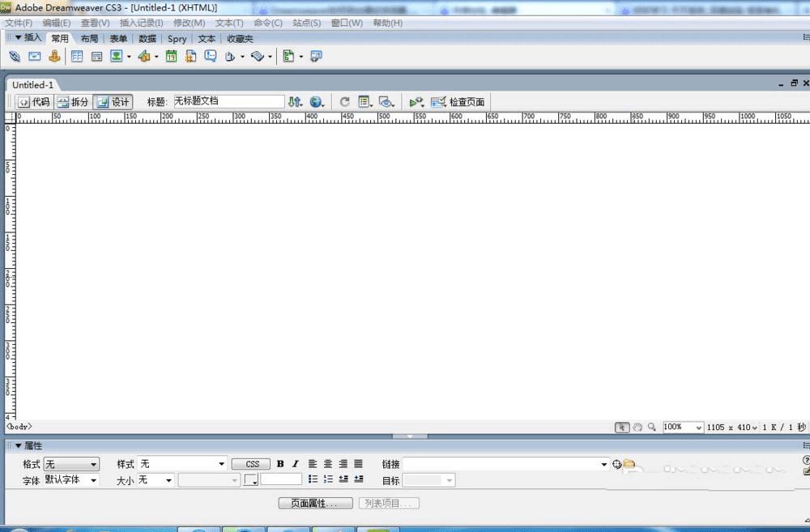
Task: Open the Templates dropdown arrow
Action: 301,57
